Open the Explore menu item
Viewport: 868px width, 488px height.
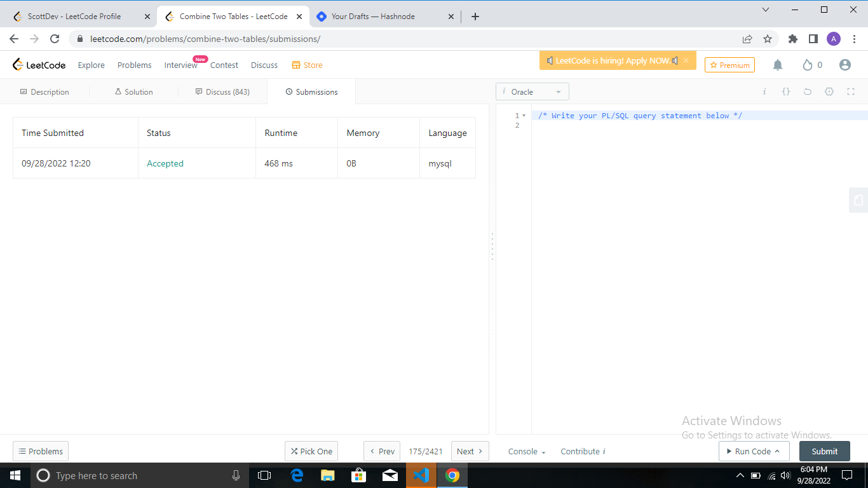pyautogui.click(x=92, y=65)
